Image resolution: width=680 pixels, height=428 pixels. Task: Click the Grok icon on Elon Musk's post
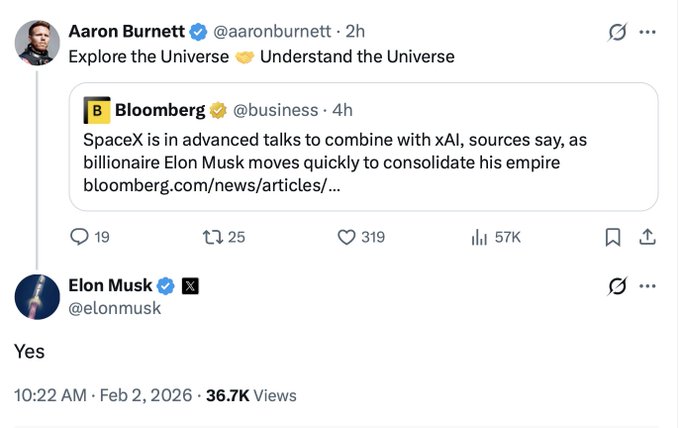pyautogui.click(x=617, y=287)
